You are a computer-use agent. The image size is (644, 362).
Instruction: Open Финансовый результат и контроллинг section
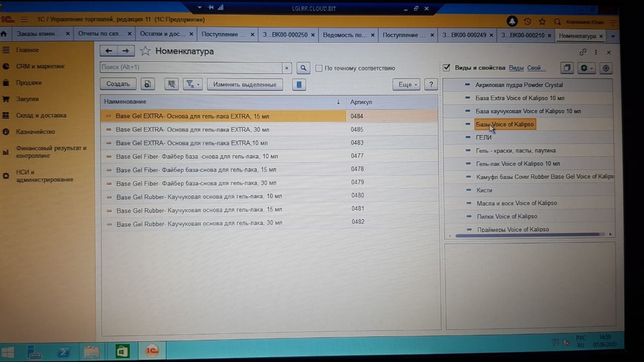tap(51, 152)
